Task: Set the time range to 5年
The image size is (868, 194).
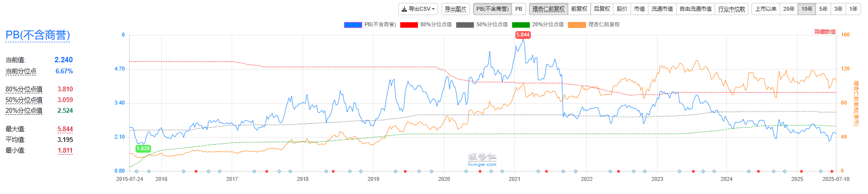Action: [823, 9]
